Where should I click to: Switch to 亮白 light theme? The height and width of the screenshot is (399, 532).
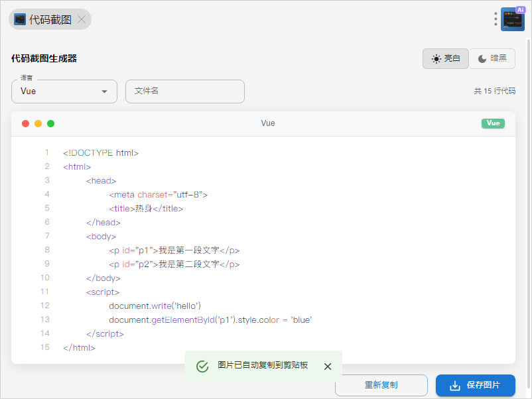(446, 58)
